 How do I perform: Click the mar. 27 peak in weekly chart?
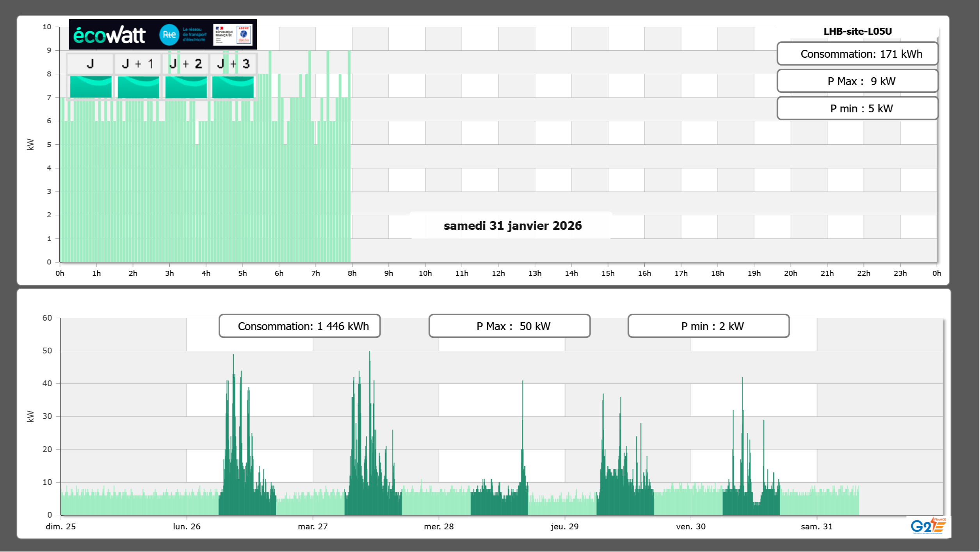(x=370, y=353)
